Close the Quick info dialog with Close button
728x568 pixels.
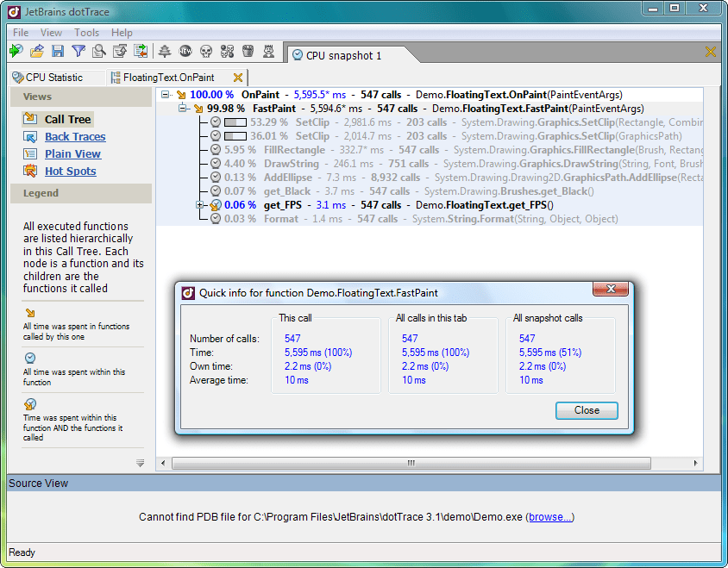[x=587, y=410]
